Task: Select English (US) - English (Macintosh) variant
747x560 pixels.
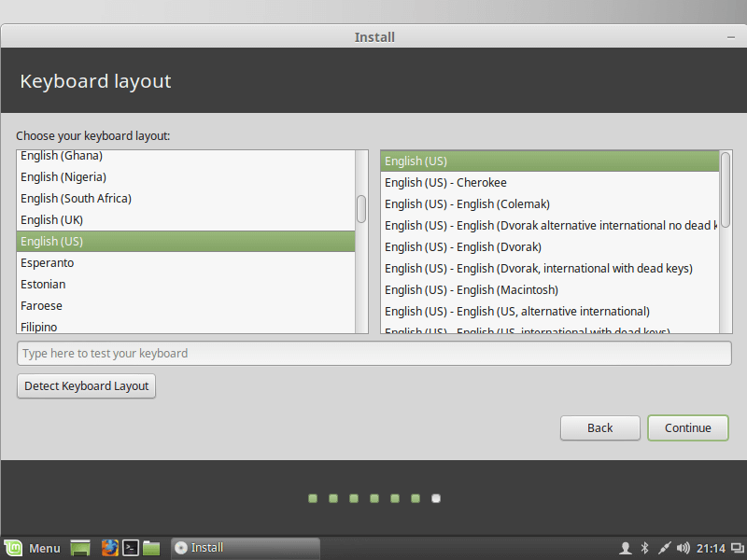Action: (x=471, y=290)
